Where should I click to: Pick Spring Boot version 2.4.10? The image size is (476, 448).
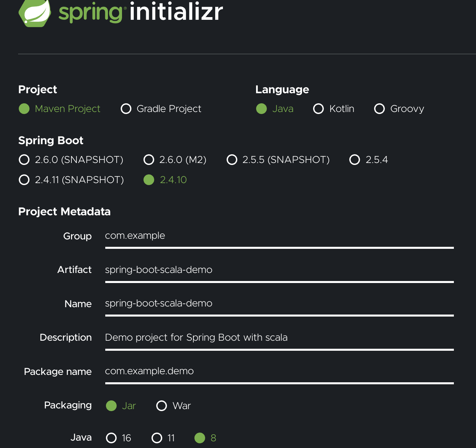[x=149, y=180]
